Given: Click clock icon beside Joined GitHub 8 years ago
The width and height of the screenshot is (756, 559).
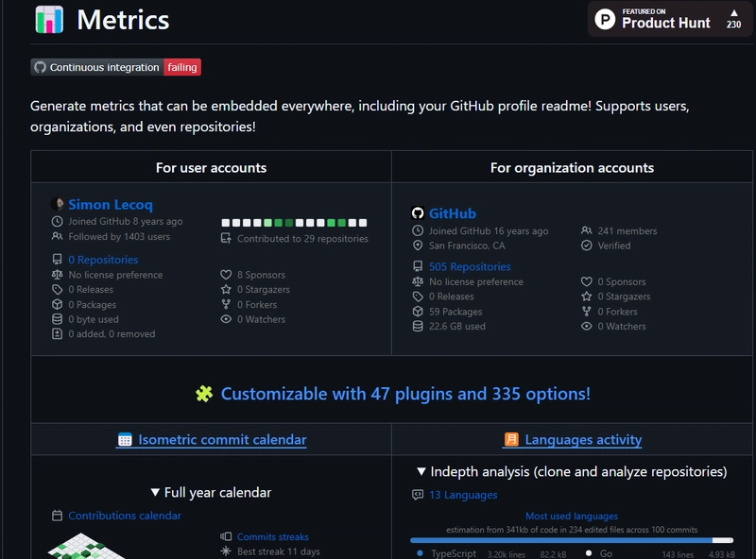Looking at the screenshot, I should (x=57, y=221).
